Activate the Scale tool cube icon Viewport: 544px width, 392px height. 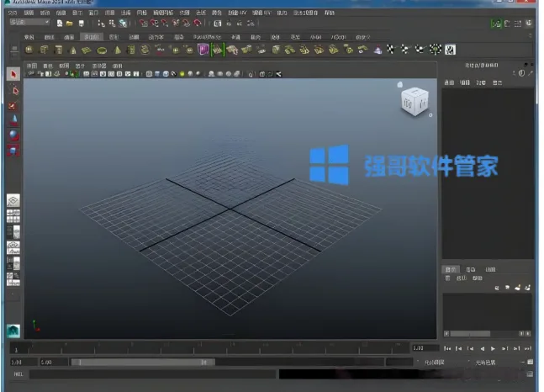[13, 151]
